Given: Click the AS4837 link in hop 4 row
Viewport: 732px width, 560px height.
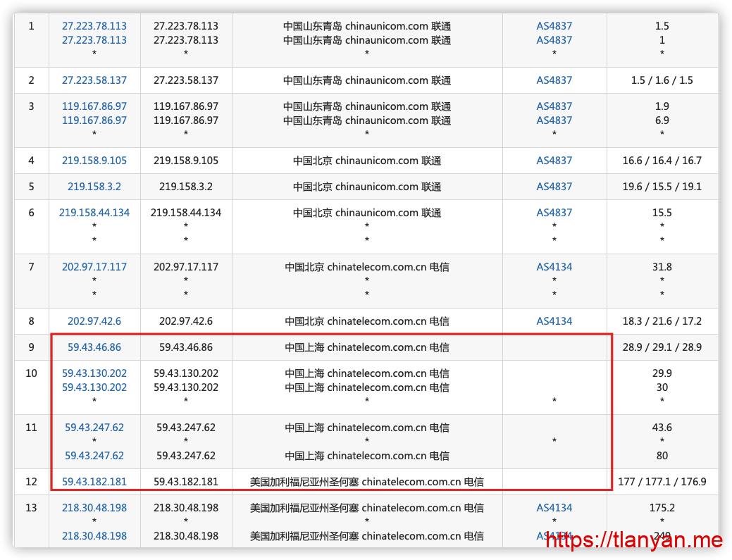Looking at the screenshot, I should pos(554,161).
